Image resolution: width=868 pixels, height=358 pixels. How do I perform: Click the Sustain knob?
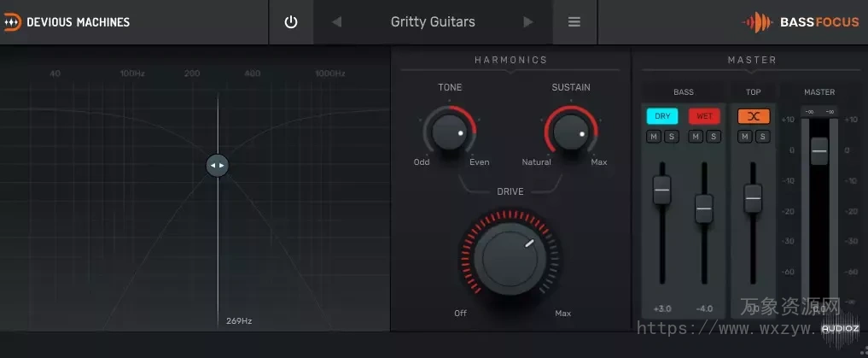coord(571,132)
